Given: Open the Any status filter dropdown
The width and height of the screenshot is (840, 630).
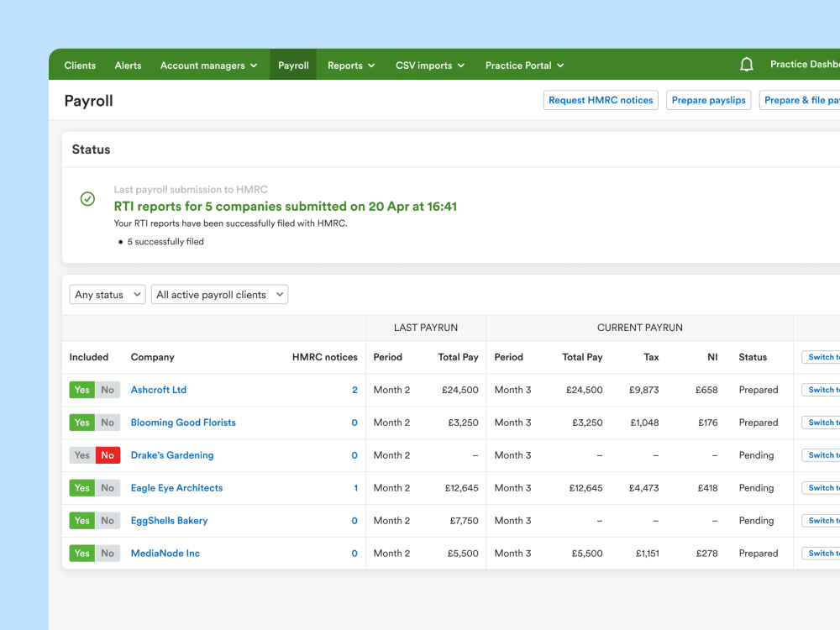Looking at the screenshot, I should pyautogui.click(x=108, y=295).
